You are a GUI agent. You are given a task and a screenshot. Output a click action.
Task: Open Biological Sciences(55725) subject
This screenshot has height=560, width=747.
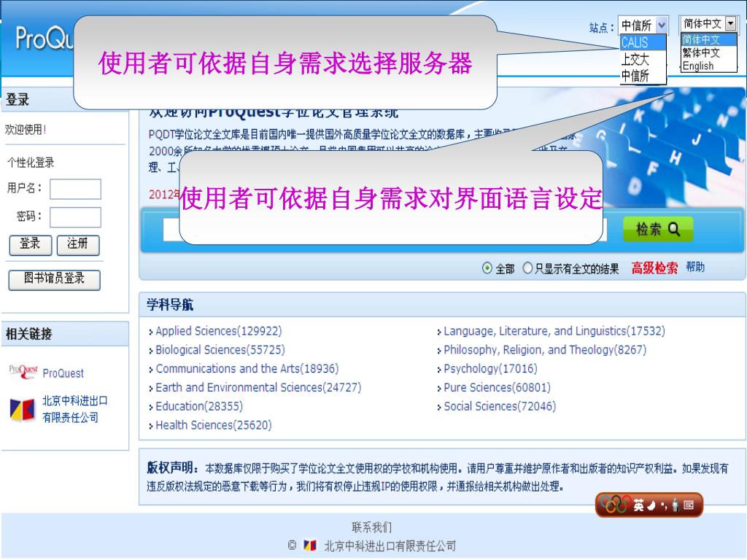click(x=220, y=350)
